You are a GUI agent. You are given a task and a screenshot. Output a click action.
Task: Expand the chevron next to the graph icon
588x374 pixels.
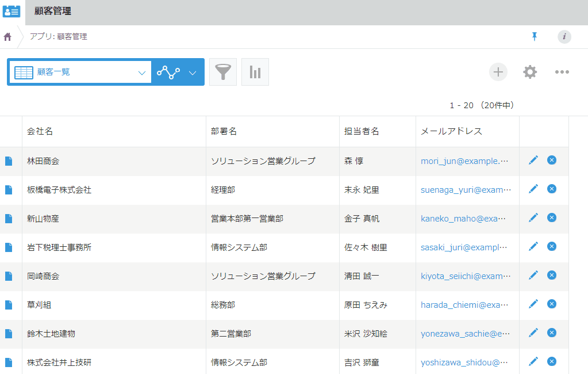(193, 71)
